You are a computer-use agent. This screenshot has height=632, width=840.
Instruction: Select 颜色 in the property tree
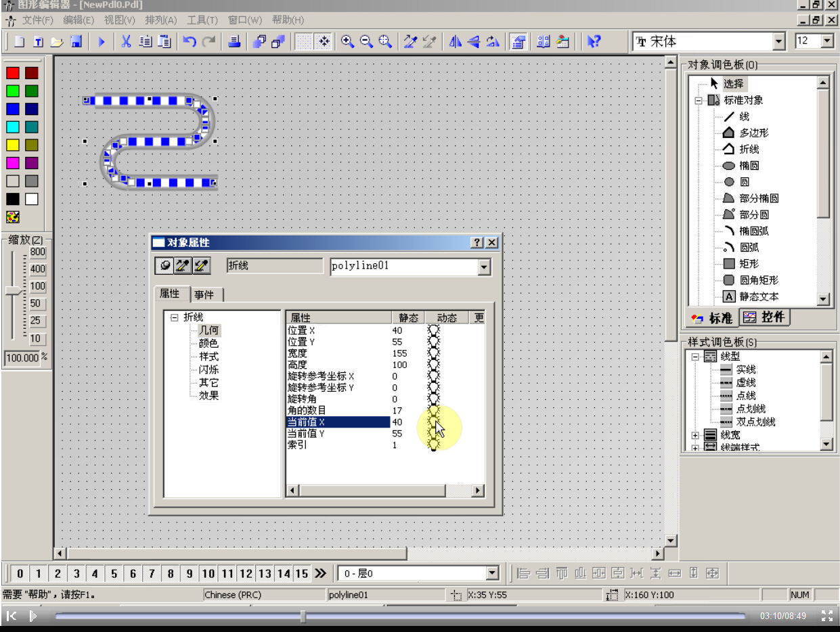(x=208, y=344)
